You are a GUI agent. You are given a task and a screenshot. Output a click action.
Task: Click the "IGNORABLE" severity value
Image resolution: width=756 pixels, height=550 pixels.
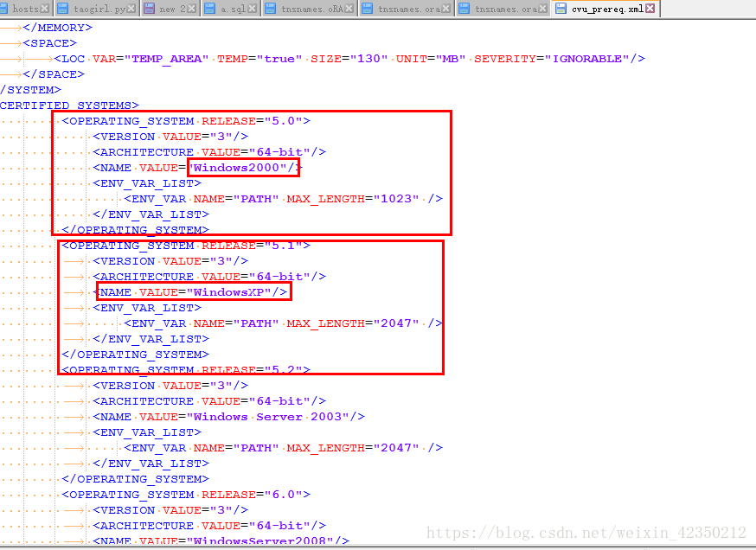pos(587,59)
